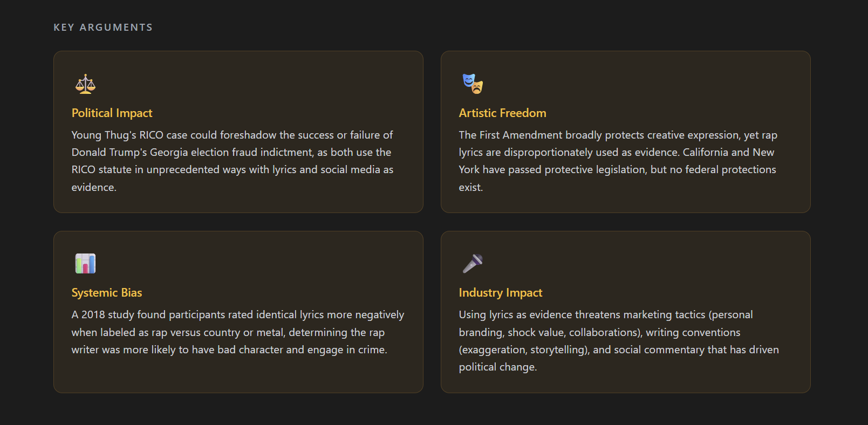Click the First Amendment paragraph text
Image resolution: width=868 pixels, height=425 pixels.
click(618, 161)
